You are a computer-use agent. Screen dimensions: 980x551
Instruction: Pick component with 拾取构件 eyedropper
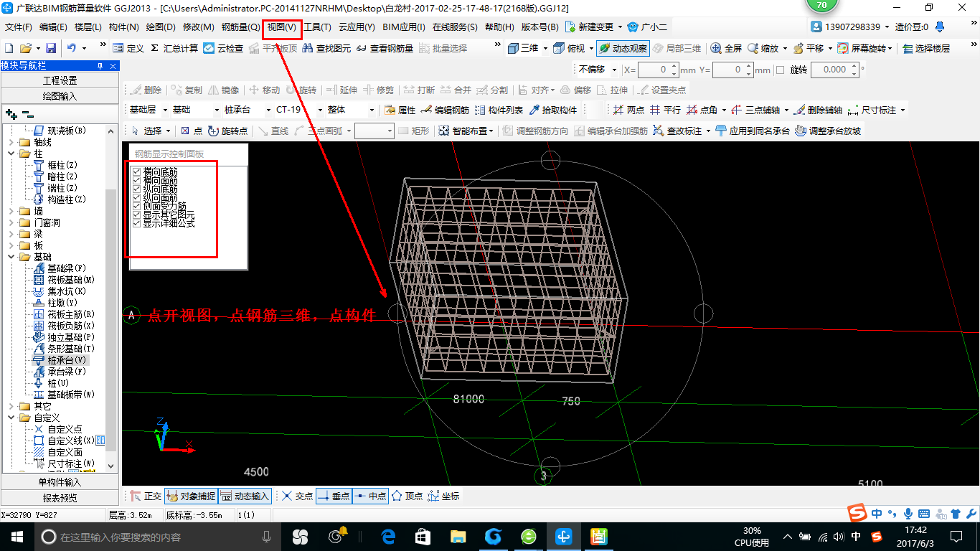click(552, 110)
